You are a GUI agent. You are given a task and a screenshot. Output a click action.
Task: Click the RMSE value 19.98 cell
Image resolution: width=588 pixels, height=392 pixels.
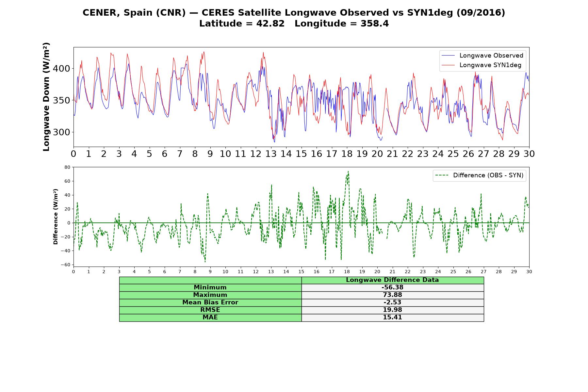[392, 310]
